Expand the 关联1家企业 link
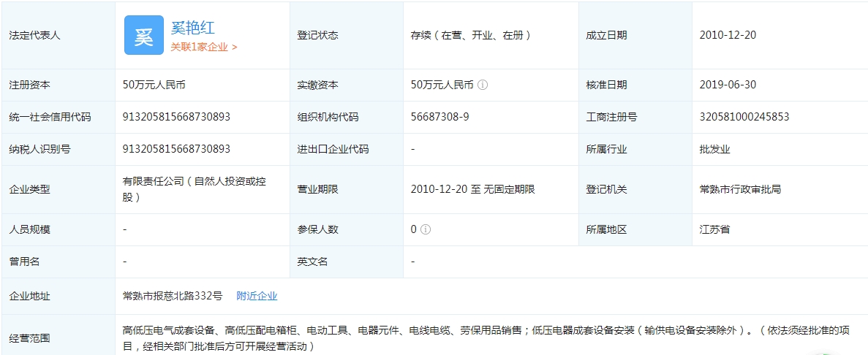Image resolution: width=868 pixels, height=355 pixels. coord(204,47)
